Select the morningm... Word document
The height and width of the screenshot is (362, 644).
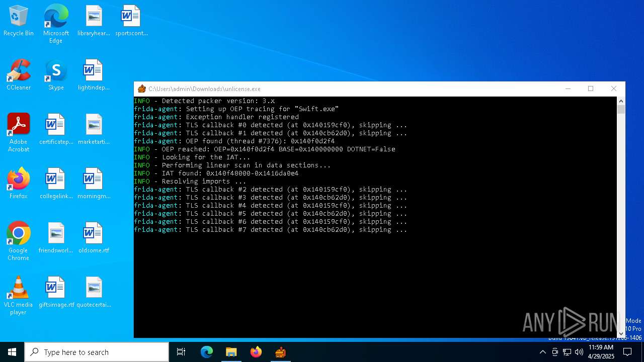pyautogui.click(x=94, y=184)
